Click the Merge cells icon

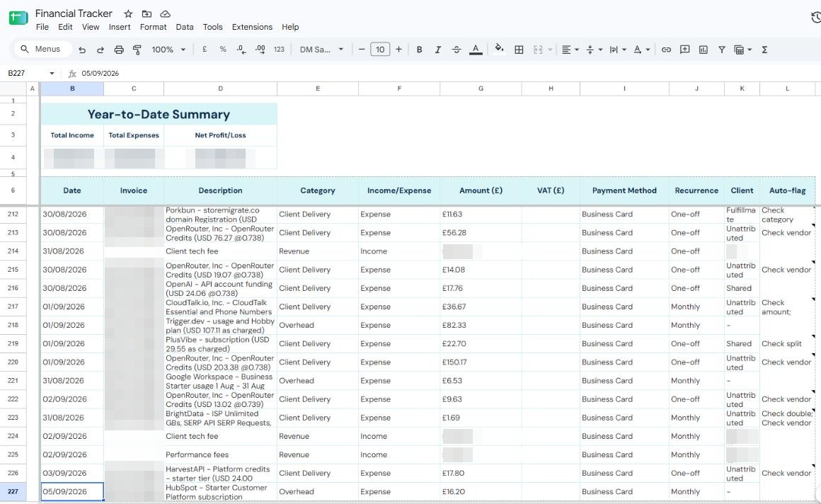pyautogui.click(x=538, y=50)
